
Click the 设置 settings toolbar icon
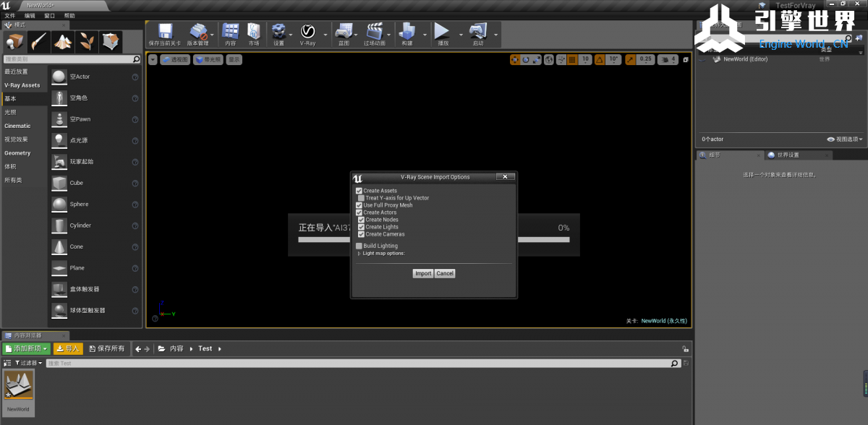[x=278, y=31]
